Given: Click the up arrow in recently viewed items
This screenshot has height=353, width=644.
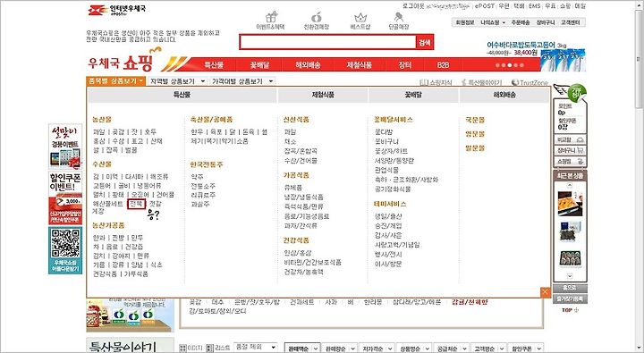Looking at the screenshot, I should pos(570,186).
